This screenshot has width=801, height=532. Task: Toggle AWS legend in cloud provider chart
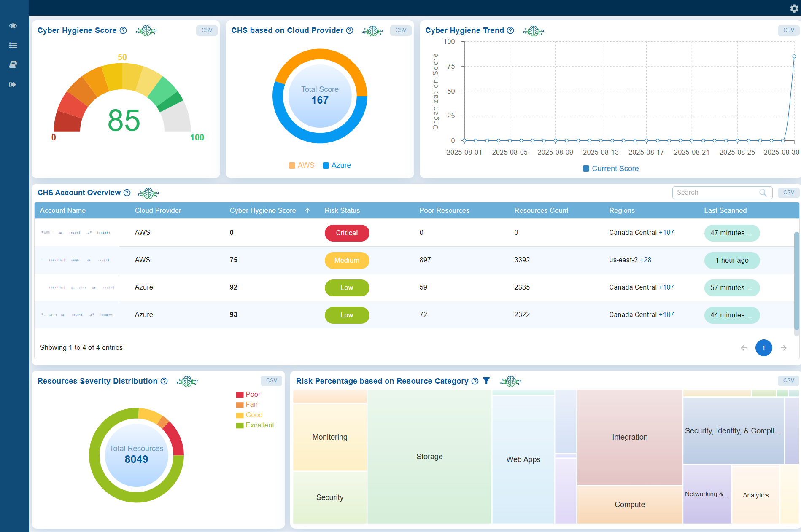301,165
